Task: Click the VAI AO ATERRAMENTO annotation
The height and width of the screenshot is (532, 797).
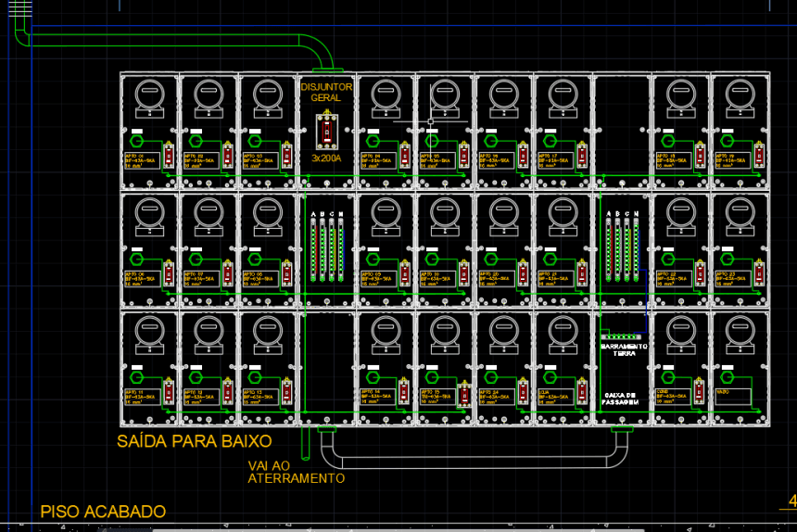Action: pyautogui.click(x=296, y=473)
